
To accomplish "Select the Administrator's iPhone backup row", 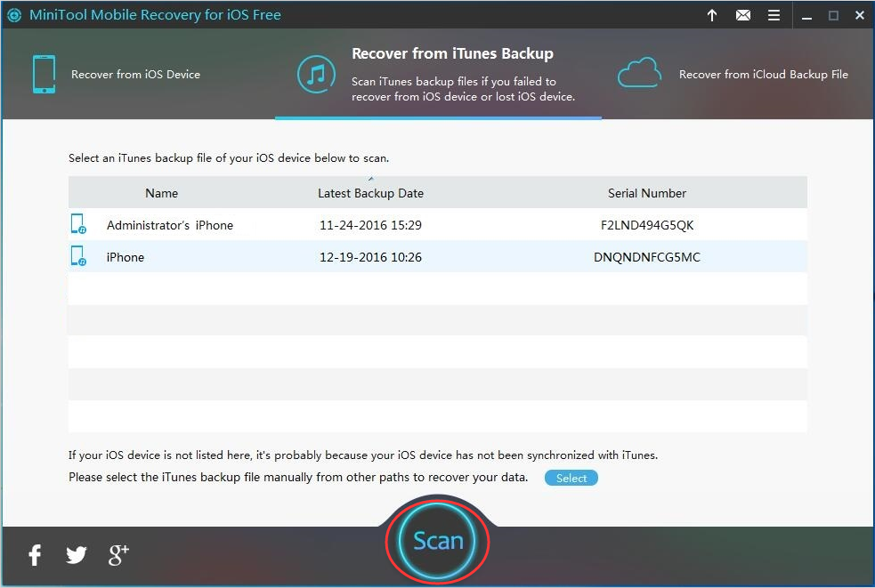I will click(438, 225).
